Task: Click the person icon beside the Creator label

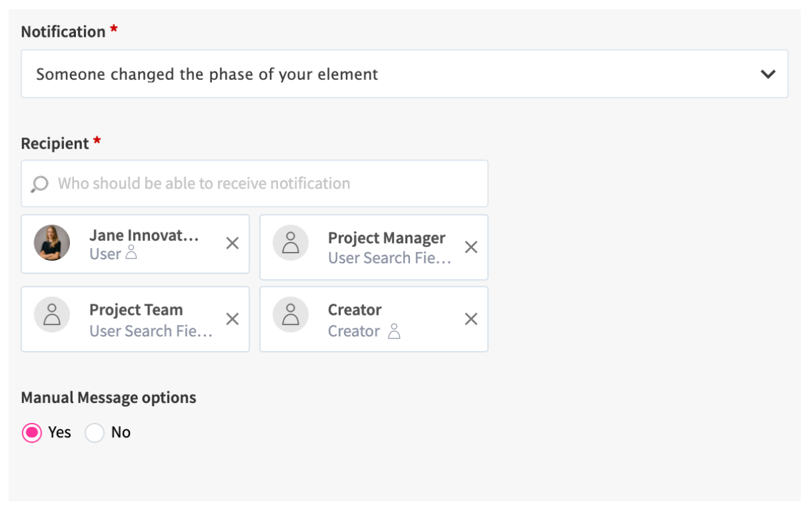Action: [393, 332]
